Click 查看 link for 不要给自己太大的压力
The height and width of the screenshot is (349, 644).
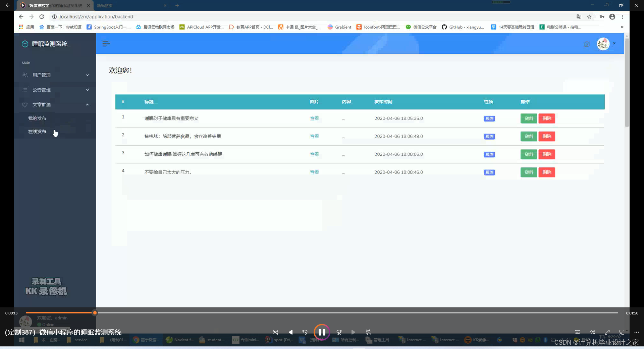coord(314,172)
